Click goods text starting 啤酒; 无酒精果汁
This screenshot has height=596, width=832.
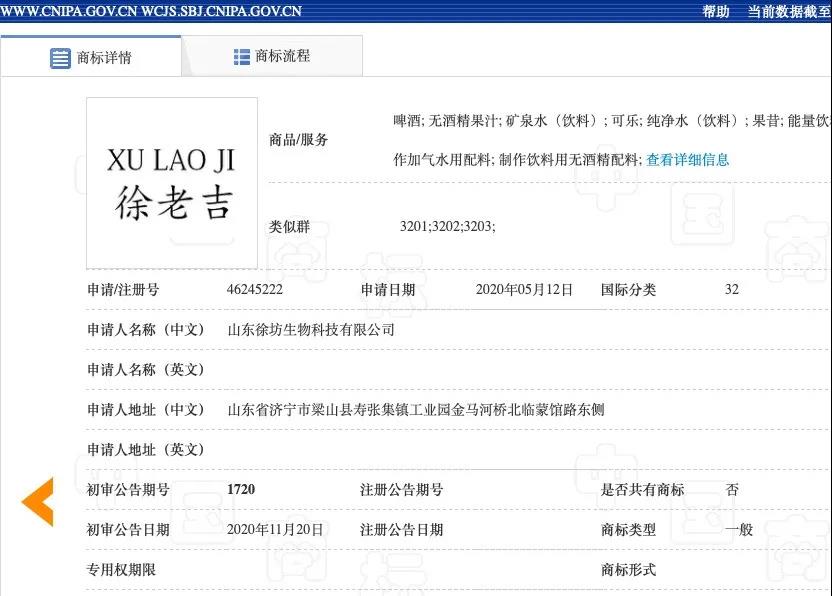612,121
